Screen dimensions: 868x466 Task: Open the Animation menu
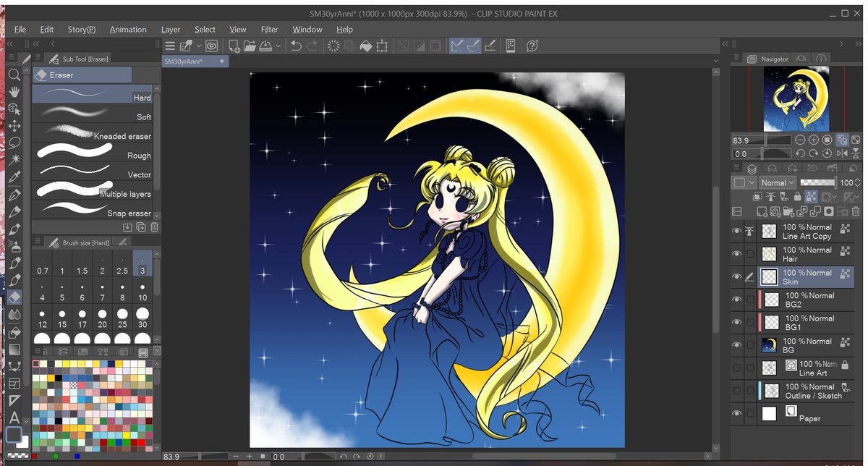(128, 30)
